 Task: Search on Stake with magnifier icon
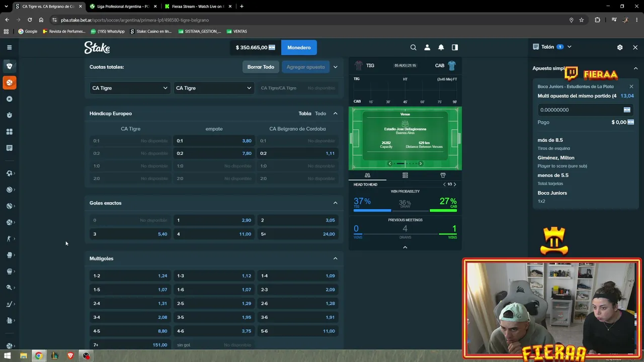(x=413, y=47)
